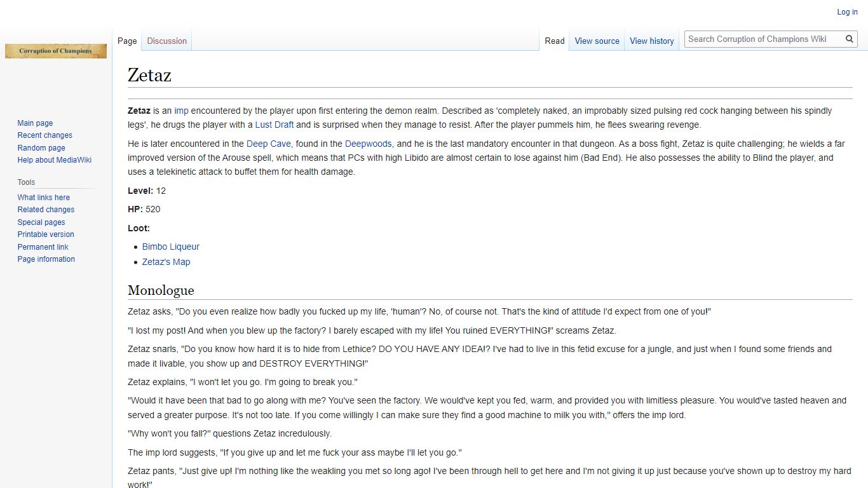Open the Zetaz's Map loot link

click(166, 262)
